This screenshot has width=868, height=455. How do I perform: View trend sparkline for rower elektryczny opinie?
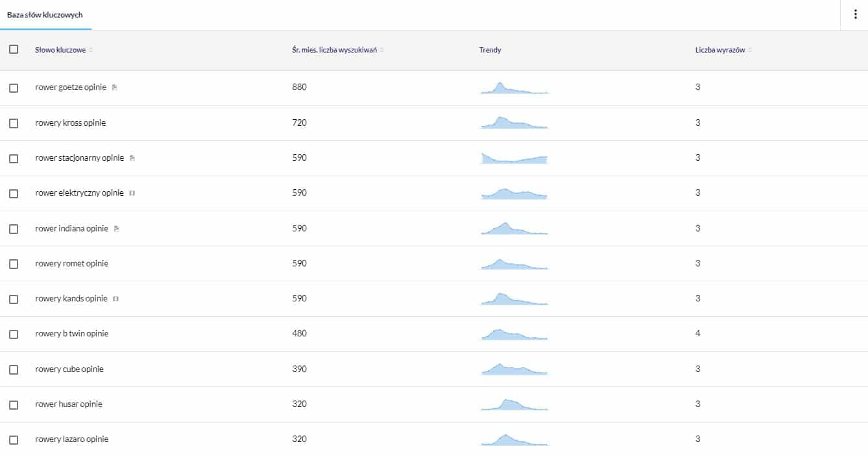(x=514, y=193)
